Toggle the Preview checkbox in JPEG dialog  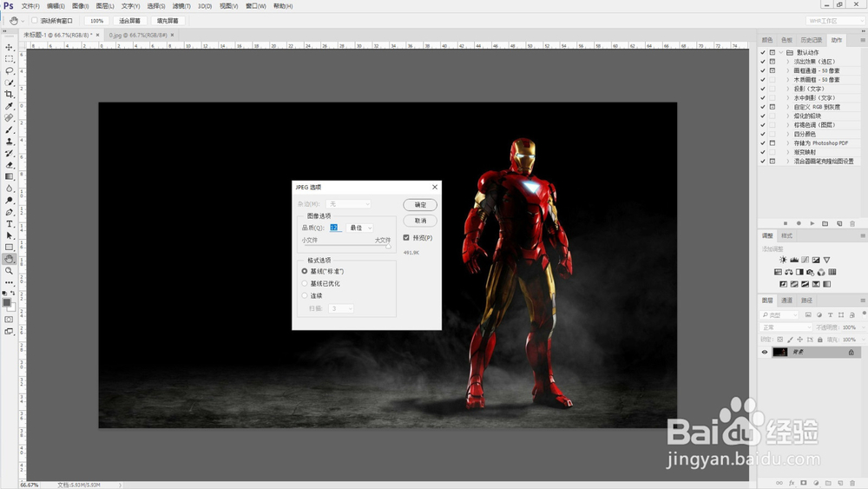click(406, 238)
